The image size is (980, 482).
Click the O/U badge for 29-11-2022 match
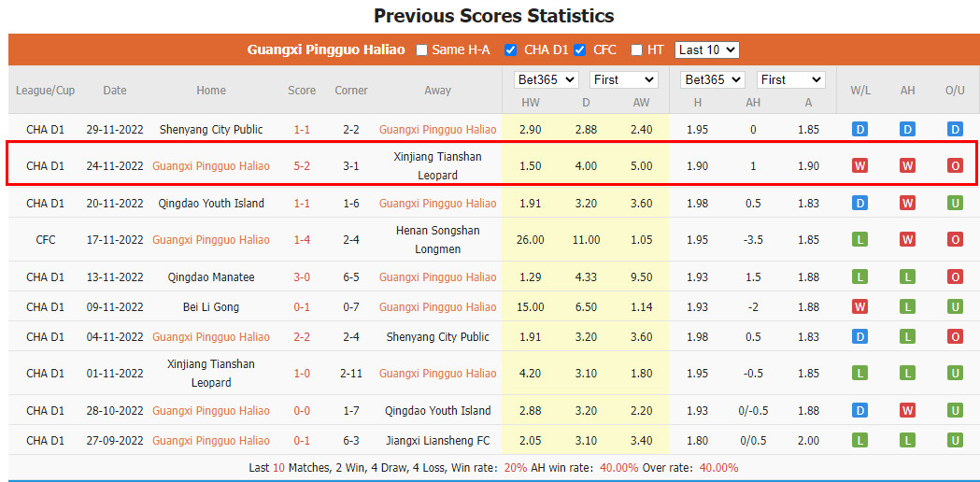[954, 130]
